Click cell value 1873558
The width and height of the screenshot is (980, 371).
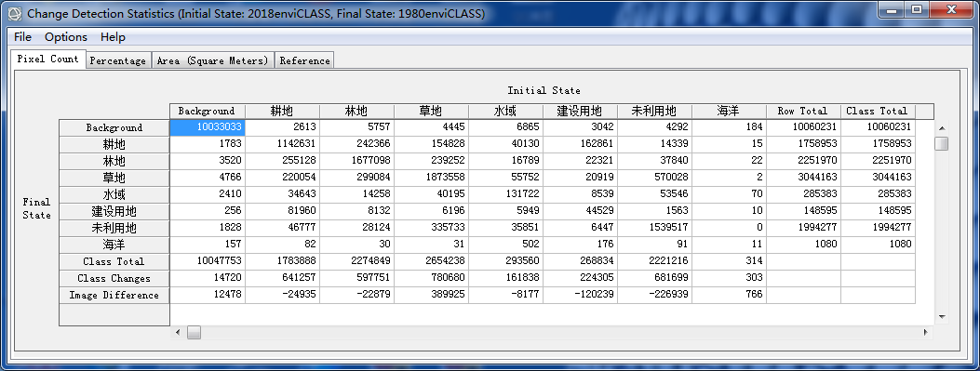click(431, 178)
